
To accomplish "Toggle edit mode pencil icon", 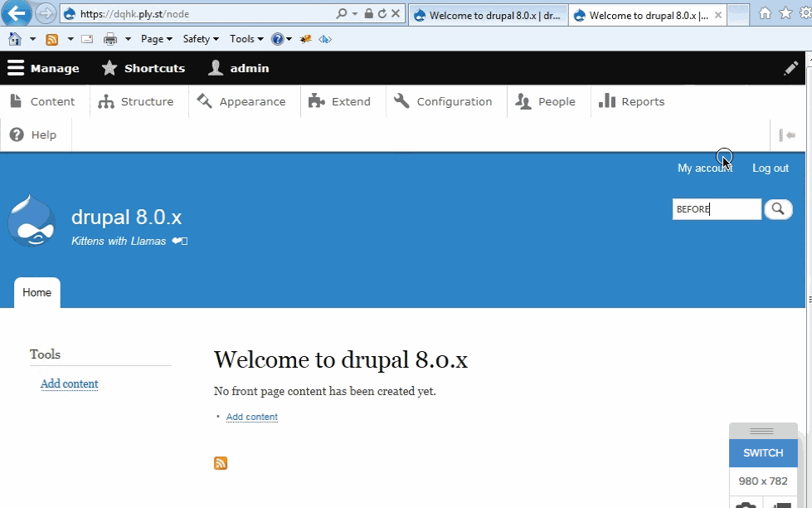I will pyautogui.click(x=790, y=68).
